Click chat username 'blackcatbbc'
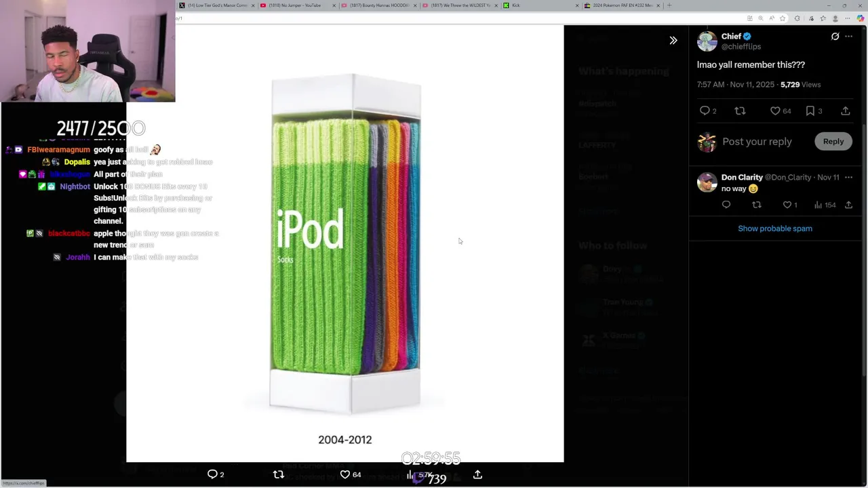This screenshot has height=488, width=868. 69,233
